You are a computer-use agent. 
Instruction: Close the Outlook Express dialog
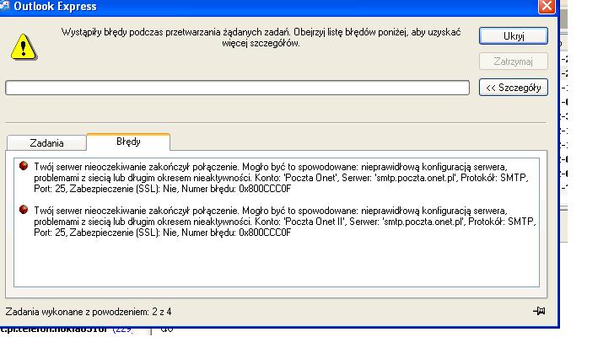(x=547, y=6)
